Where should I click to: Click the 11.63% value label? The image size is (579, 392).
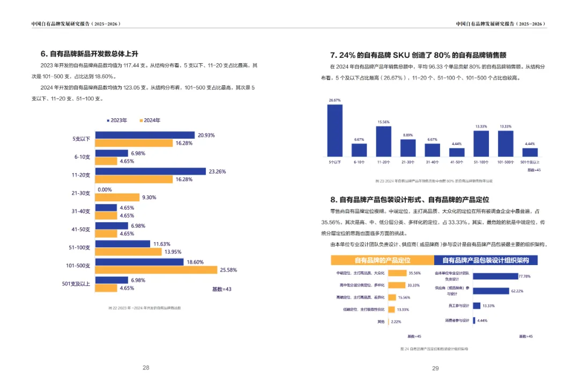pyautogui.click(x=162, y=244)
